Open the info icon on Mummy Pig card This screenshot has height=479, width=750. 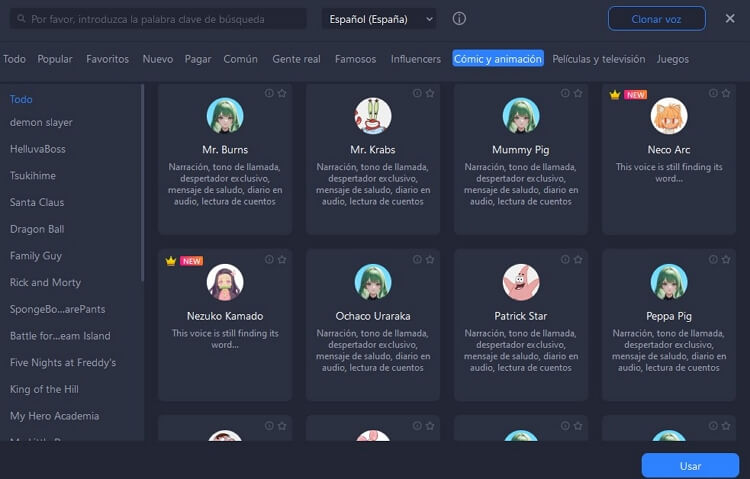click(x=565, y=93)
